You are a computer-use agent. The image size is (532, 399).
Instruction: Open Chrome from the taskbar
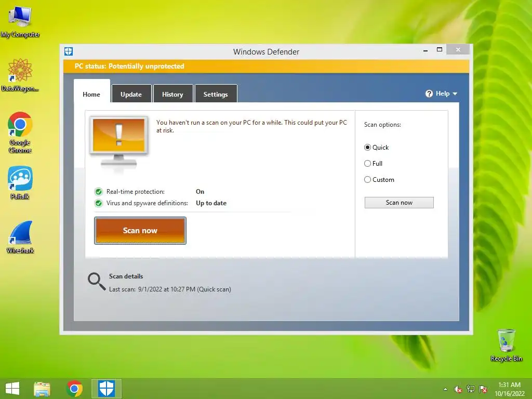tap(74, 389)
